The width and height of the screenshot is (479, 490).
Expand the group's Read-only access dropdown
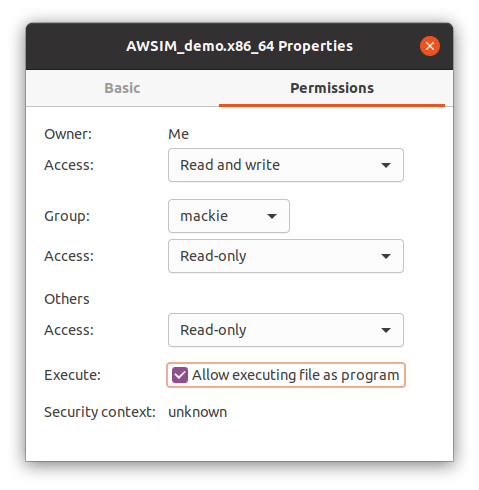click(x=286, y=256)
